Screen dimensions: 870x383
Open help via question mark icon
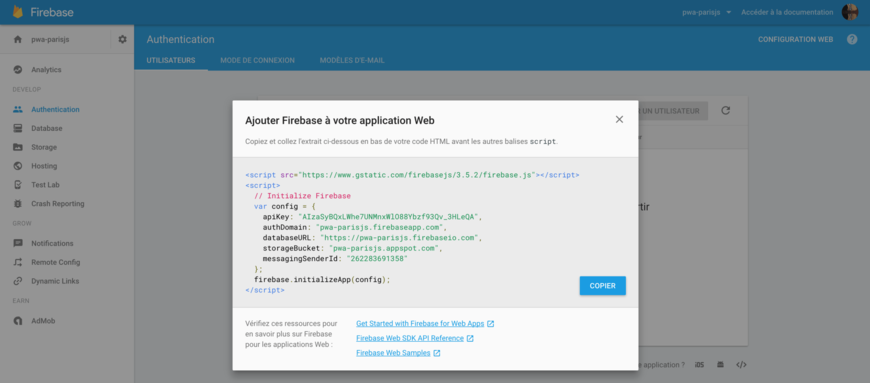point(852,39)
